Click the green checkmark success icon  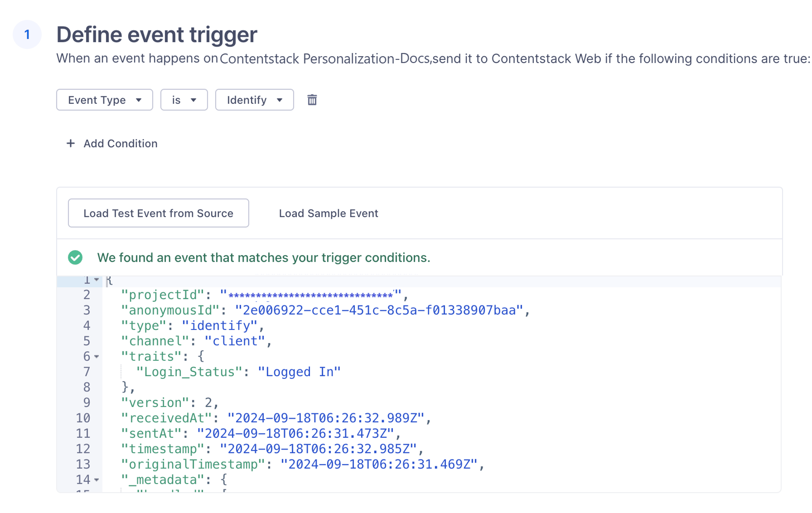pyautogui.click(x=75, y=257)
